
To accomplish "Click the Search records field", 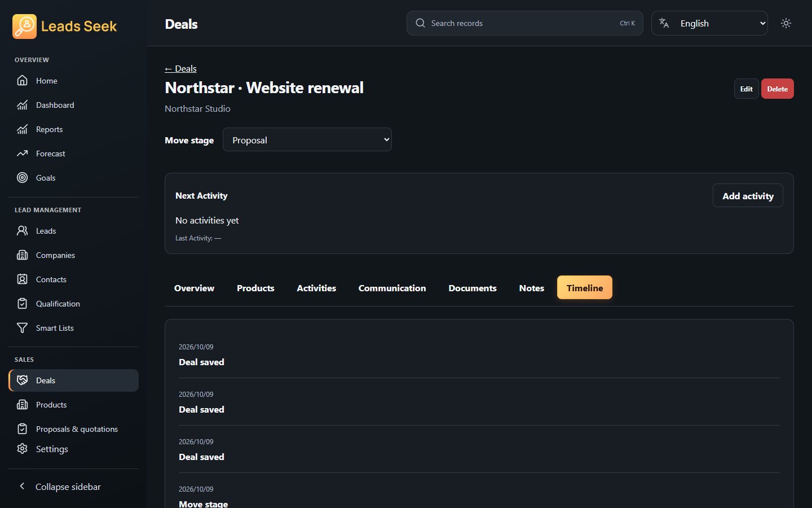I will [524, 23].
